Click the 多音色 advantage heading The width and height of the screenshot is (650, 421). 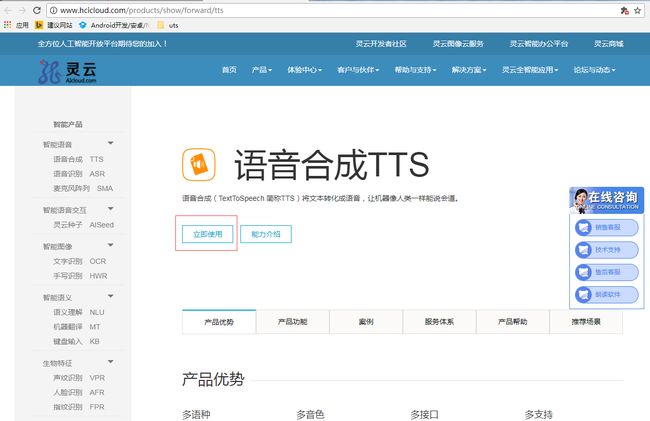tap(310, 414)
